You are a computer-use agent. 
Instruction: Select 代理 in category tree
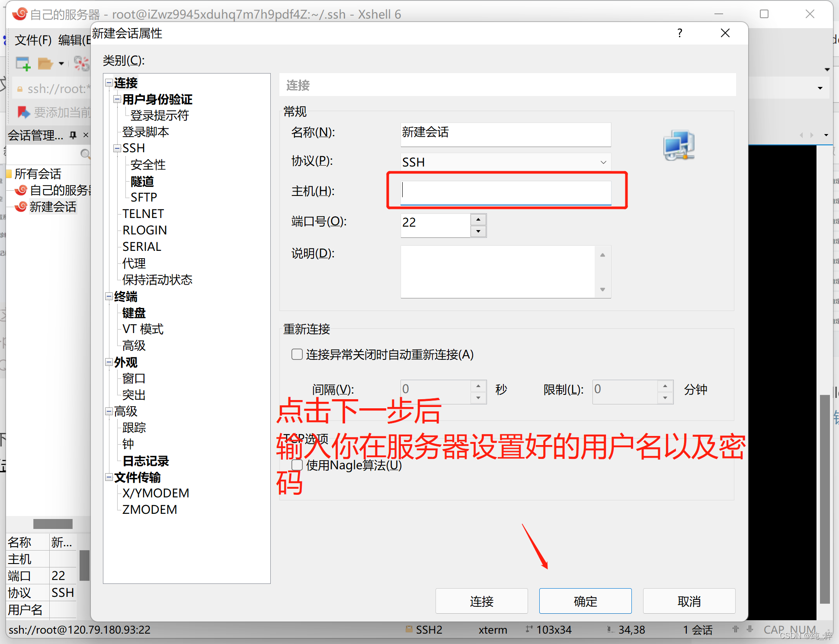(x=134, y=263)
